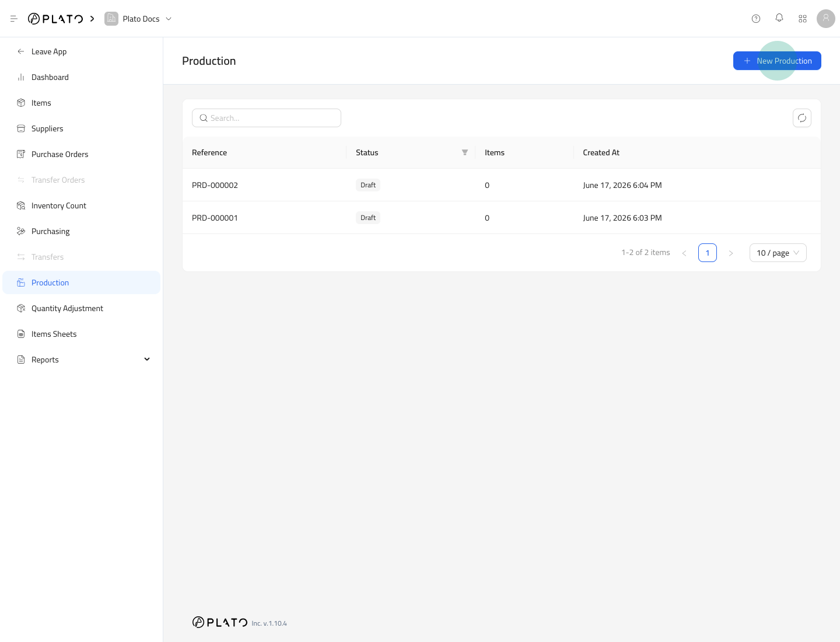
Task: Open the Plato Docs workspace dropdown
Action: click(x=139, y=19)
